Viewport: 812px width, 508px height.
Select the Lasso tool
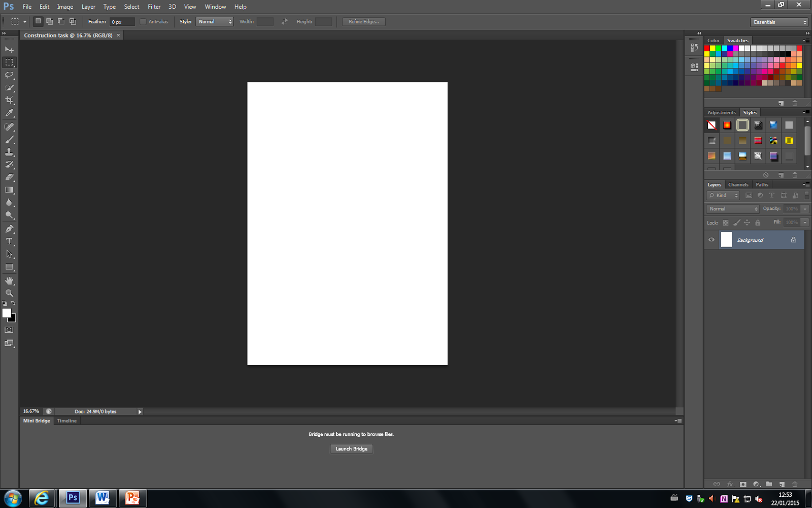pyautogui.click(x=9, y=75)
